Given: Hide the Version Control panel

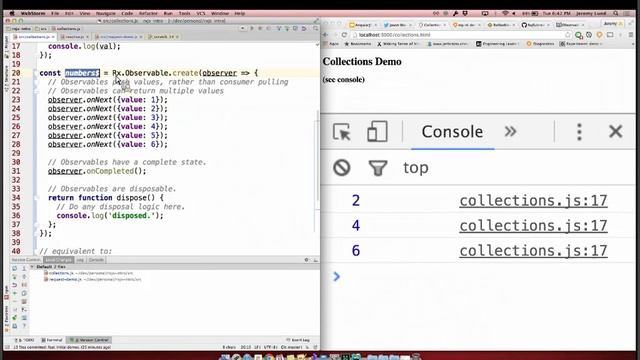Looking at the screenshot, I should [316, 260].
